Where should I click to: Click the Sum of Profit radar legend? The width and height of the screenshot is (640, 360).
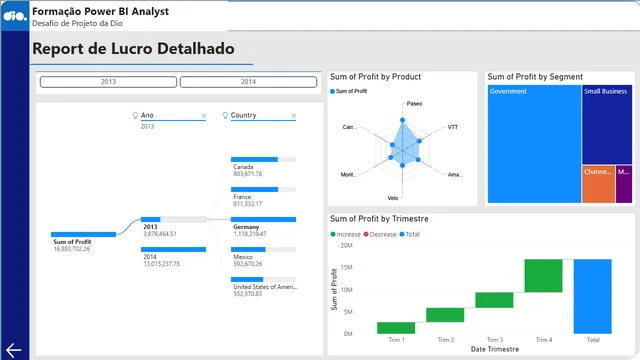(349, 91)
